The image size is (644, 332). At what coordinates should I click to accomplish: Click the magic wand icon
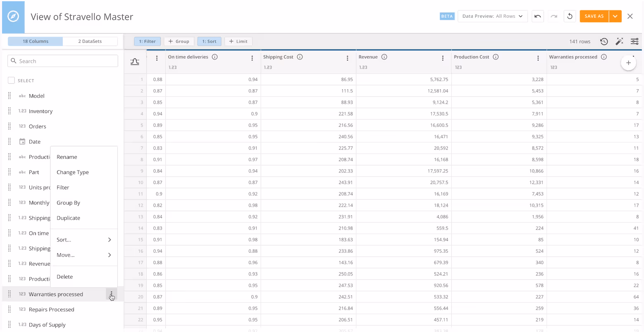point(619,41)
